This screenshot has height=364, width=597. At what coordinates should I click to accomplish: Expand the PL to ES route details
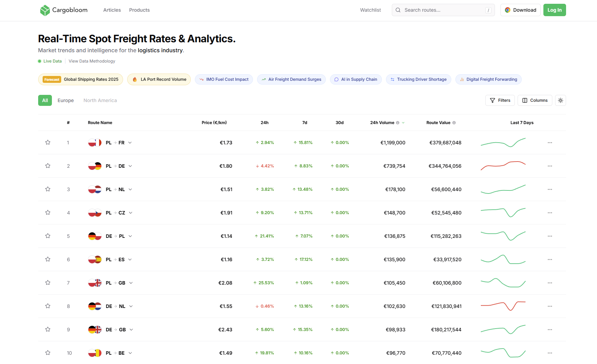[x=130, y=260]
